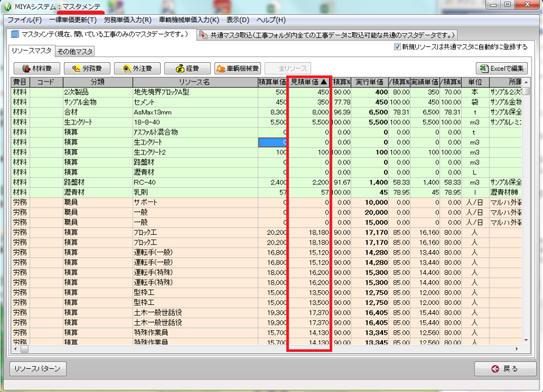Image resolution: width=543 pixels, height=392 pixels.
Task: Click the horizontal scrollbar left arrow
Action: coord(15,349)
